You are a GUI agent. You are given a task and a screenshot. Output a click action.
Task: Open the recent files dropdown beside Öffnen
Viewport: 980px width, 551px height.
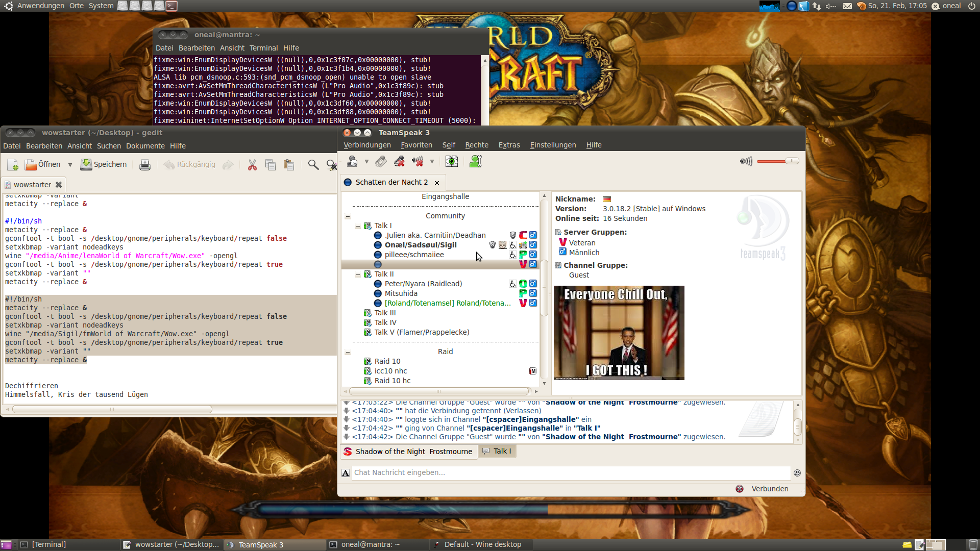[70, 165]
